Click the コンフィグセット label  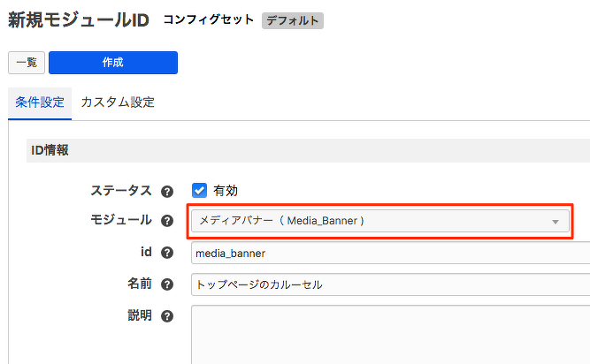pyautogui.click(x=208, y=19)
